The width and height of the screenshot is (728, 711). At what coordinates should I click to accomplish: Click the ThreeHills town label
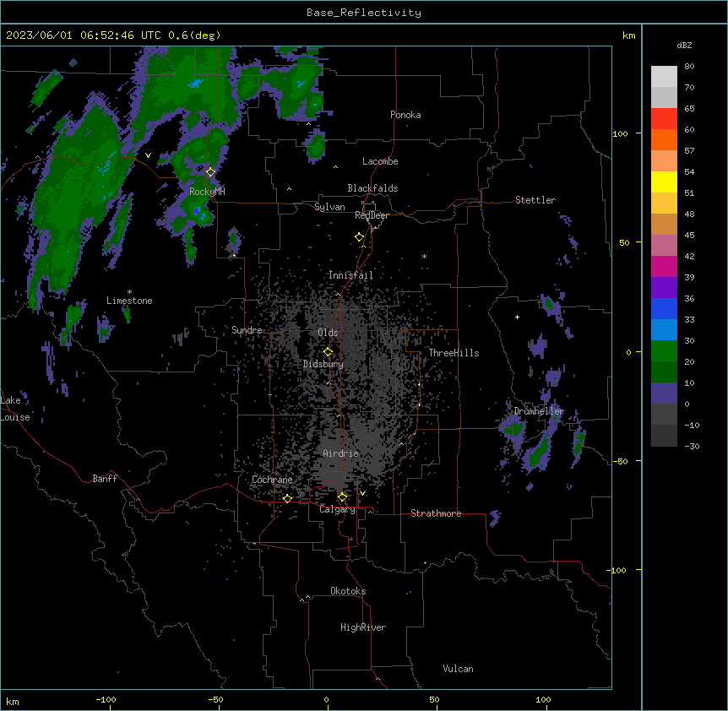coord(454,353)
